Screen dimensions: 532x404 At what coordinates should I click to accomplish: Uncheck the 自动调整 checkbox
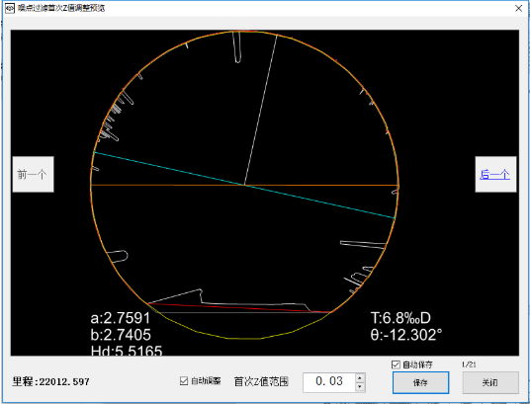pyautogui.click(x=184, y=381)
